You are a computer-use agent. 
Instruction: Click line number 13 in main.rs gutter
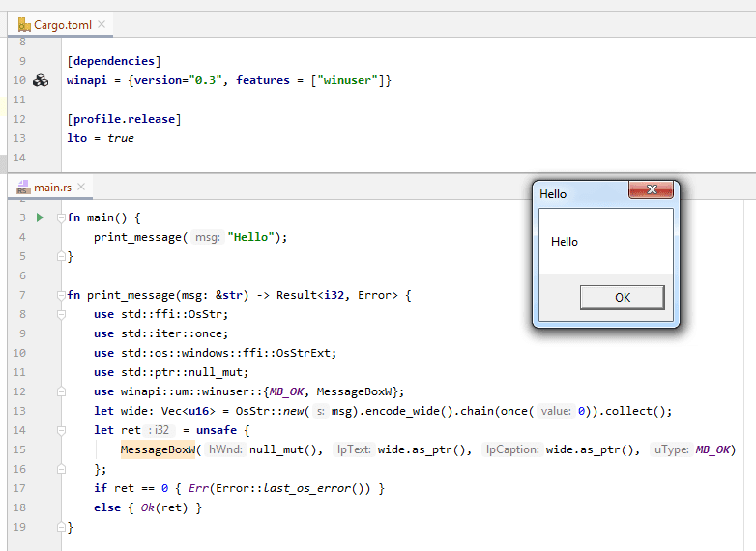point(19,411)
